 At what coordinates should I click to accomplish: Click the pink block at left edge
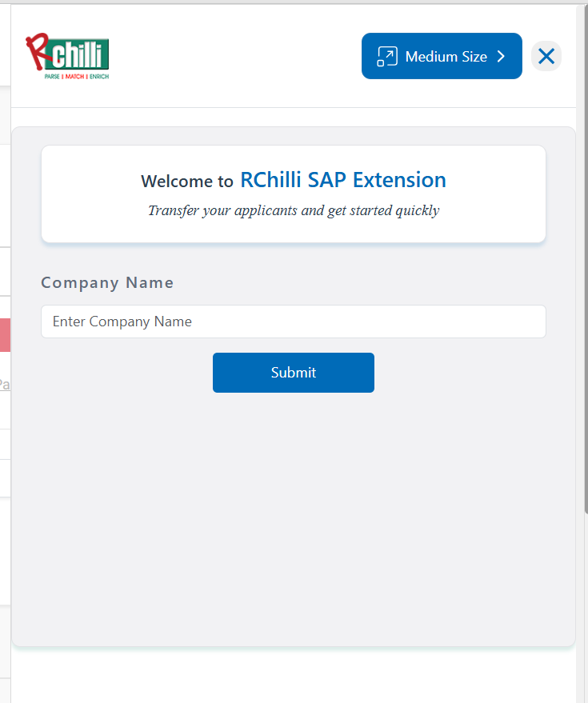coord(5,335)
